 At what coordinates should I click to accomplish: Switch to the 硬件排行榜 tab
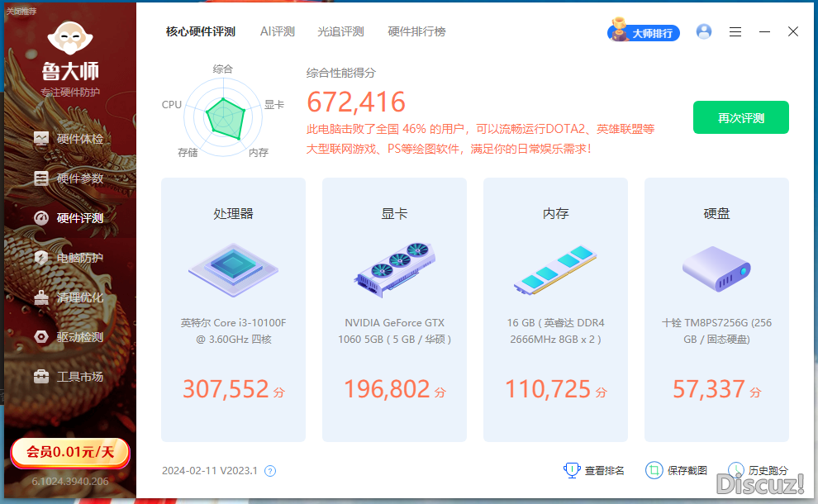tap(416, 32)
